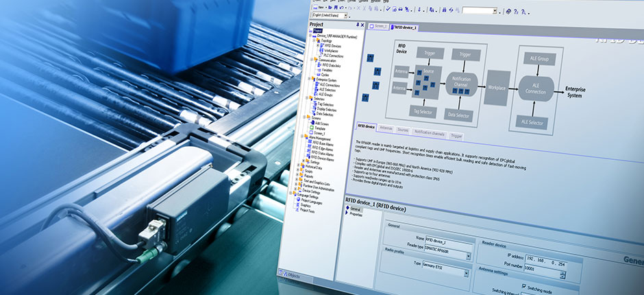
Task: Click the Source block in diagram
Action: 427,82
